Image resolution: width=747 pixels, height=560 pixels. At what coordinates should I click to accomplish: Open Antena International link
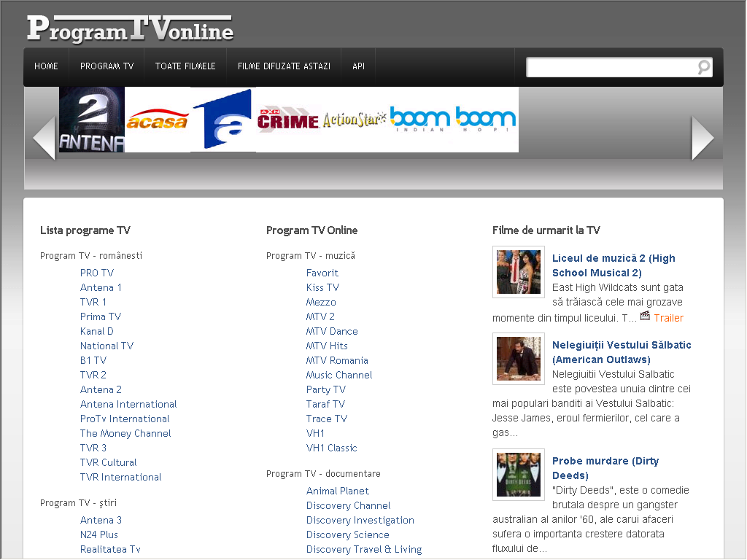pyautogui.click(x=128, y=404)
